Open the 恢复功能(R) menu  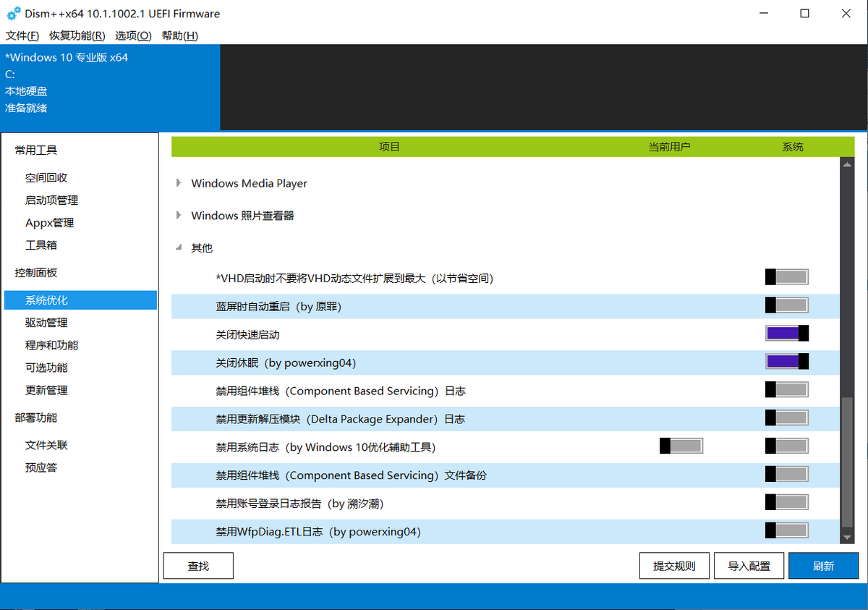click(x=77, y=35)
